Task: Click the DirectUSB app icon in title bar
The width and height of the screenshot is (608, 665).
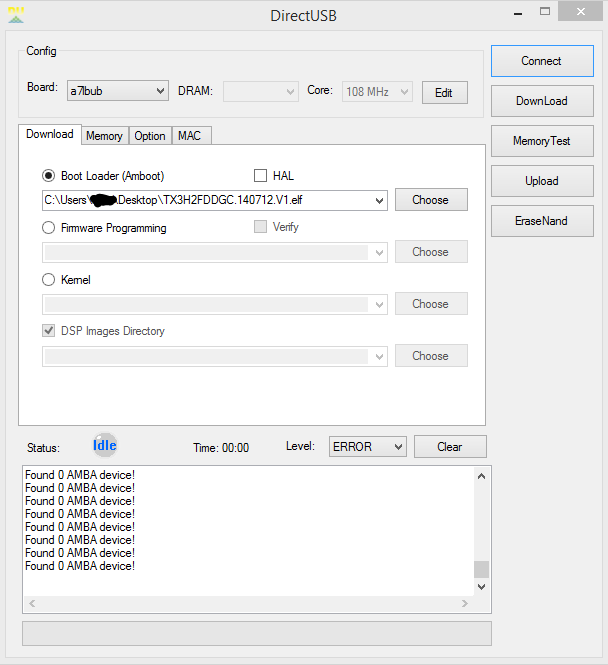Action: [x=15, y=15]
